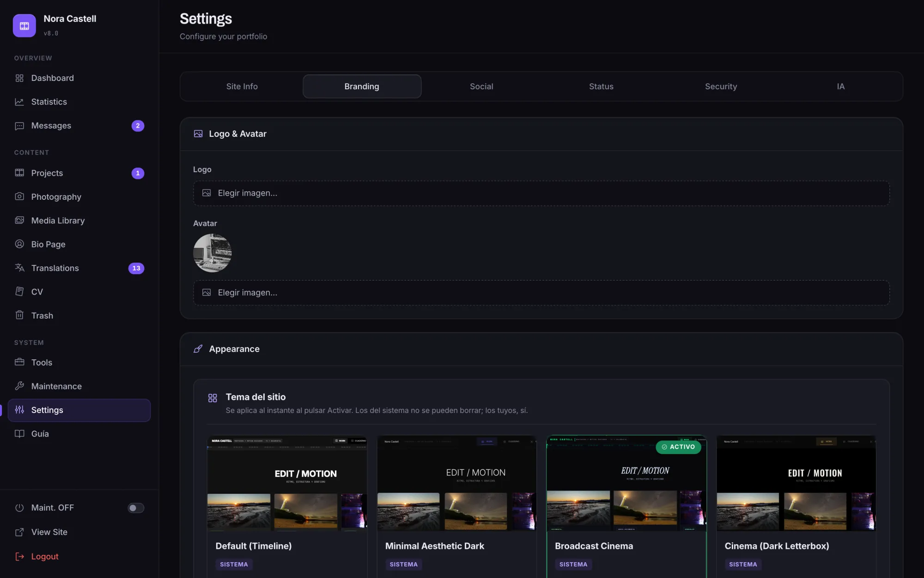Select the Branding tab
This screenshot has height=578, width=924.
point(362,86)
